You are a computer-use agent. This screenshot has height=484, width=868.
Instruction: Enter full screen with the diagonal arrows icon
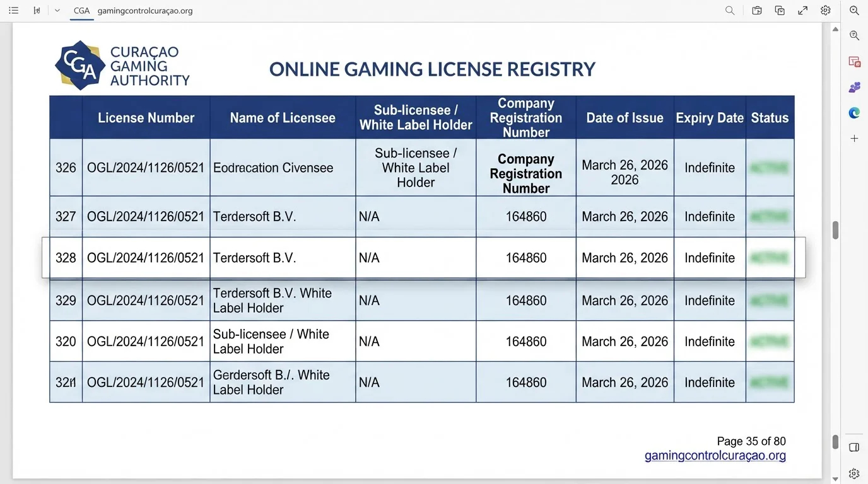[802, 11]
